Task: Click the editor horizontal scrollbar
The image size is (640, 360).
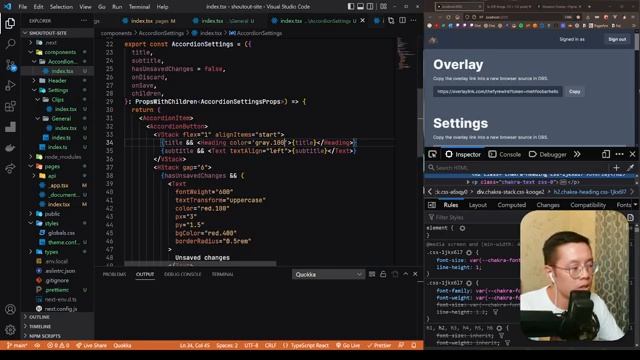Action: point(200,263)
